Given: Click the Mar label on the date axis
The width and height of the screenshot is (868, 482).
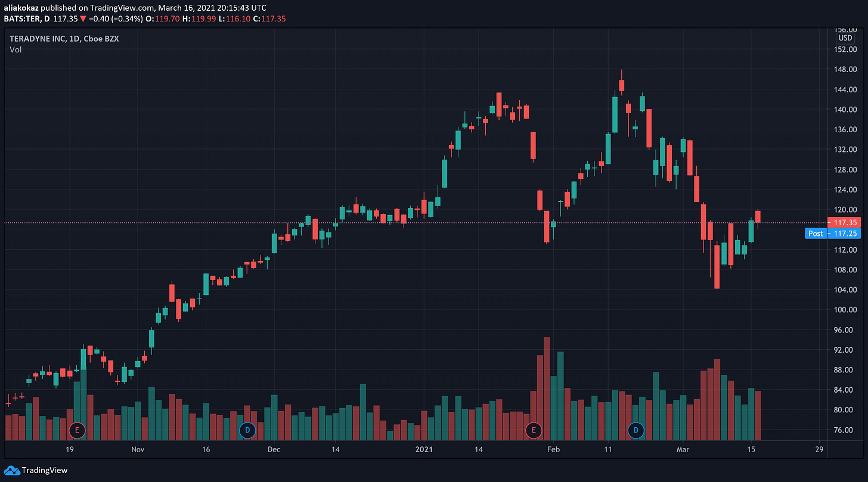Looking at the screenshot, I should tap(683, 449).
